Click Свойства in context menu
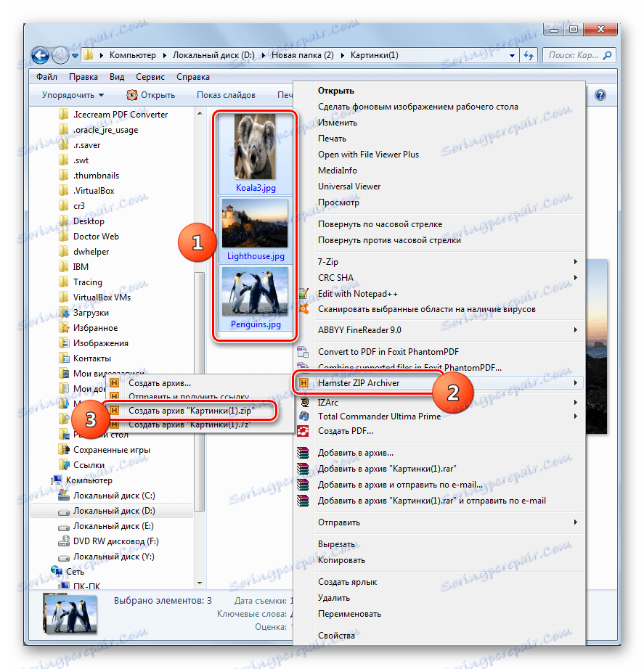The height and width of the screenshot is (669, 644). [336, 636]
